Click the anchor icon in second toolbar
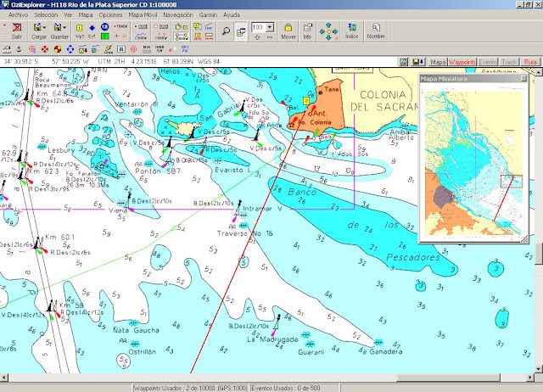This screenshot has height=392, width=543. coord(20,49)
